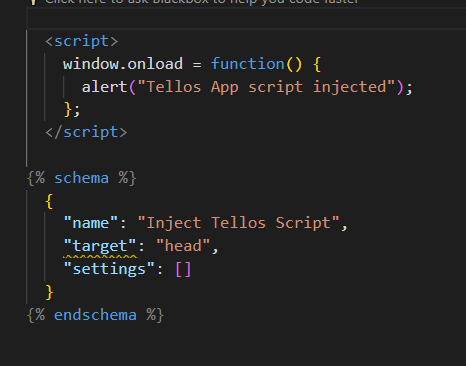466x366 pixels.
Task: Click the Blackbox code faster hint text
Action: pyautogui.click(x=202, y=2)
